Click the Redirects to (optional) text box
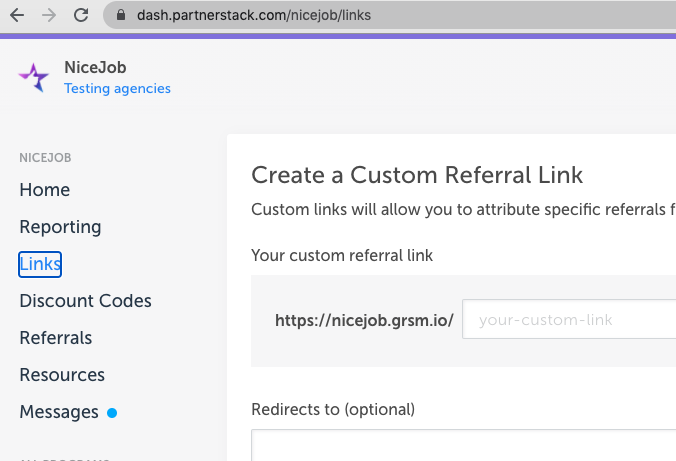Screen dimensions: 676x461 point(463,445)
